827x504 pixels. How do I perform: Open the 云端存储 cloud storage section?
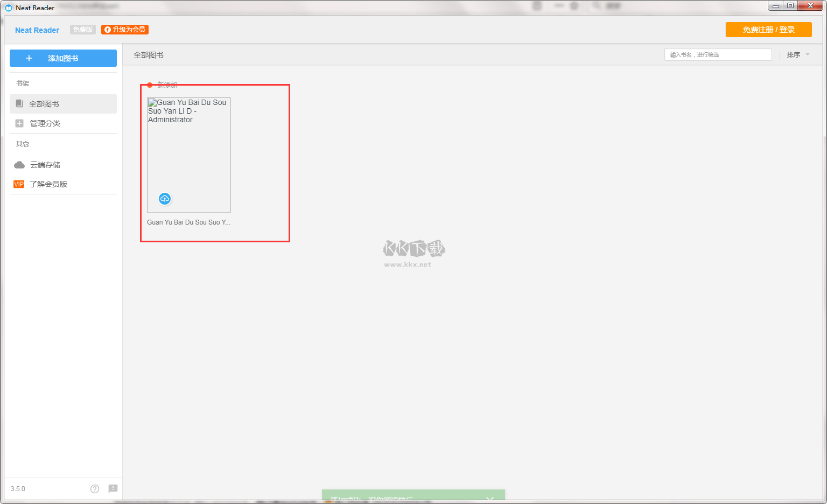point(63,165)
